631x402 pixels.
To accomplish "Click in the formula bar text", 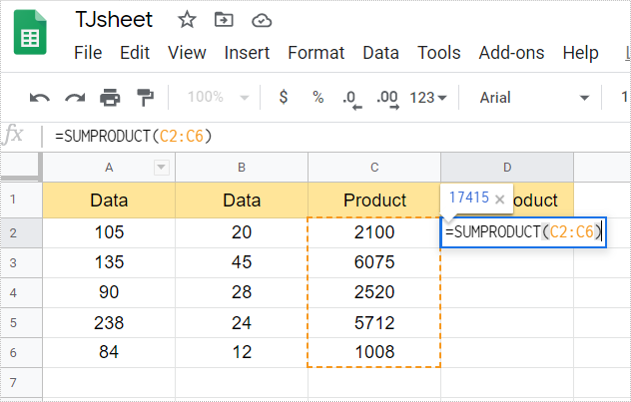I will [x=133, y=136].
